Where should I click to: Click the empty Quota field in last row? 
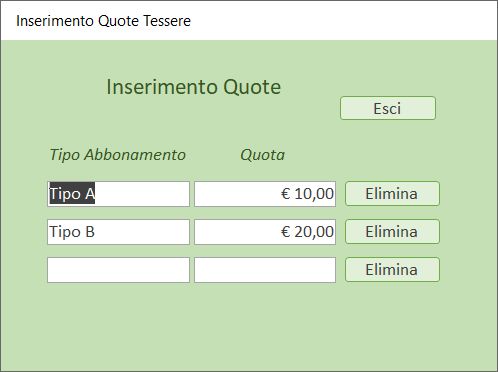[x=265, y=270]
